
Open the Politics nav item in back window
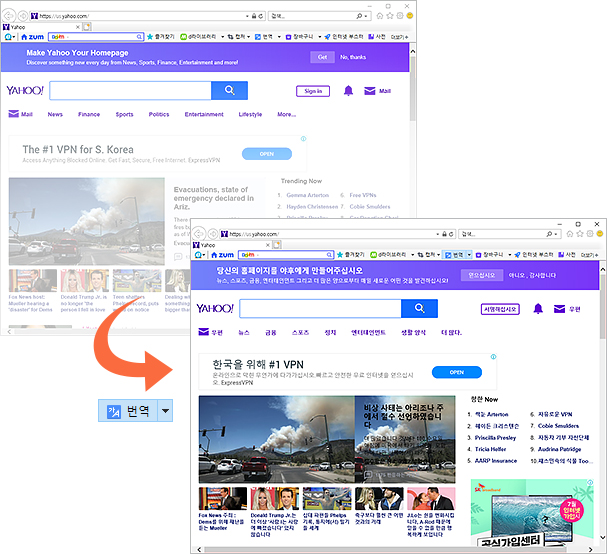(159, 114)
